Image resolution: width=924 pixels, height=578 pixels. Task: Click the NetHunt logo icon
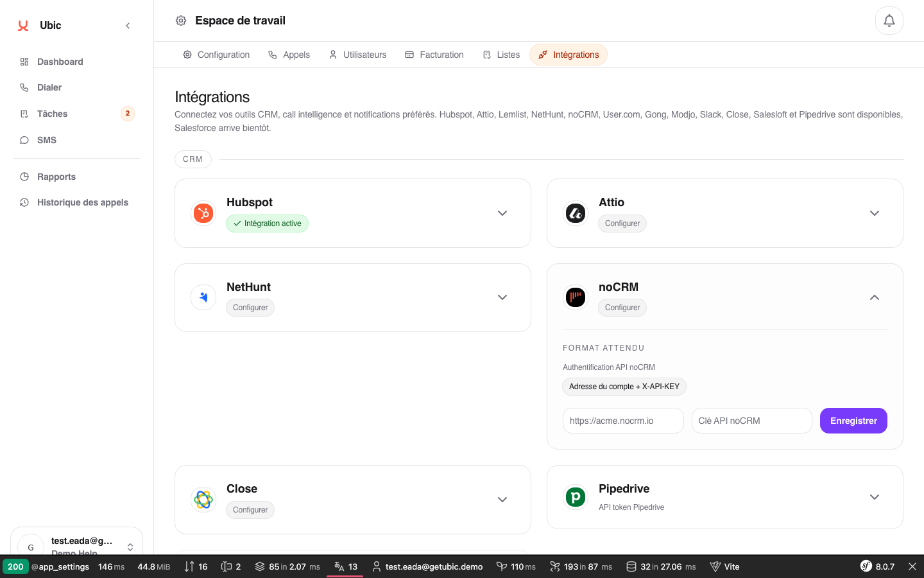[x=203, y=297]
